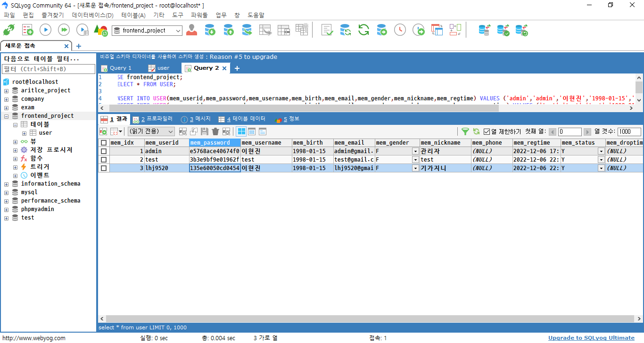Click the database download arrow icon
The height and width of the screenshot is (343, 644).
(210, 30)
